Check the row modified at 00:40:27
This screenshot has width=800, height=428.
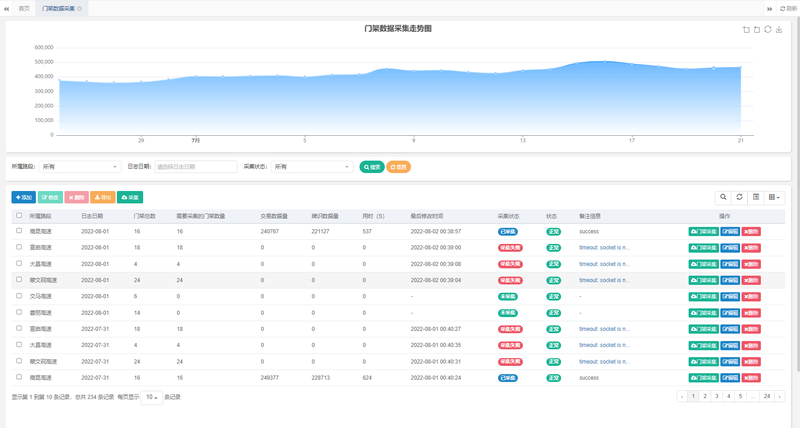pyautogui.click(x=19, y=329)
